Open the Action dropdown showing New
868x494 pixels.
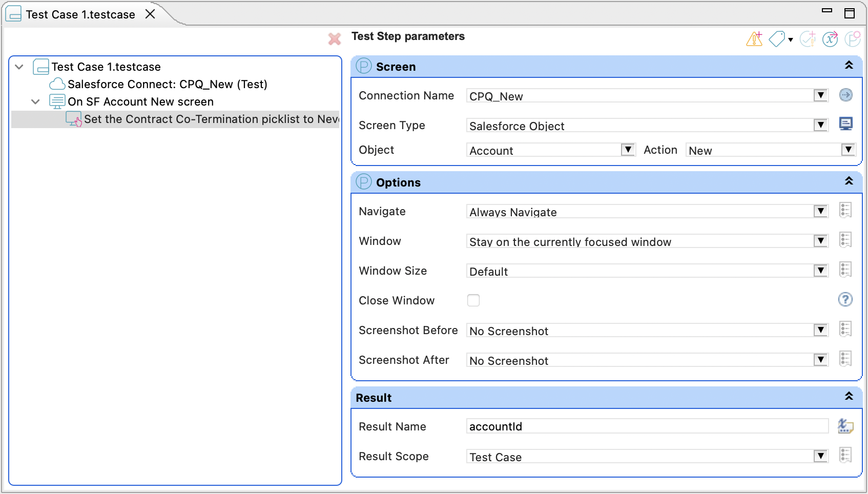[848, 150]
